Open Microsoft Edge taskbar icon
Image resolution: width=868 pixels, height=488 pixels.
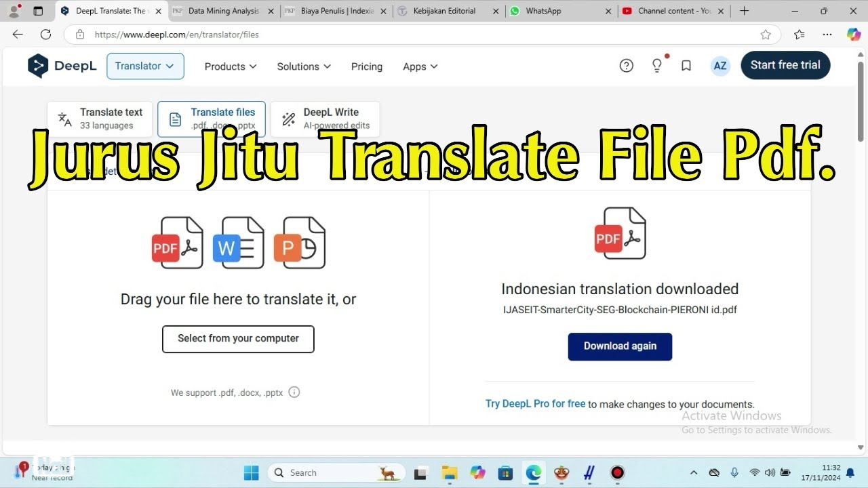534,472
